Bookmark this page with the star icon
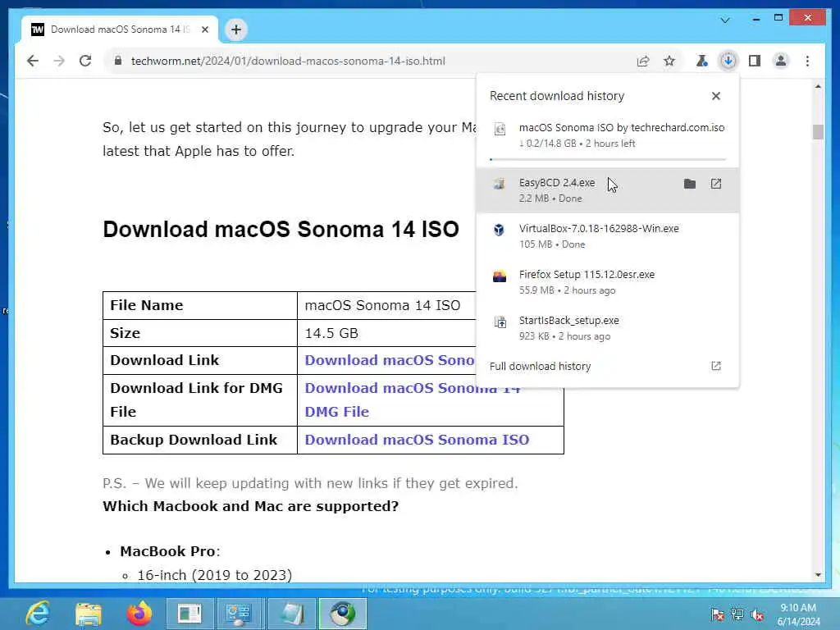The height and width of the screenshot is (630, 840). click(669, 61)
